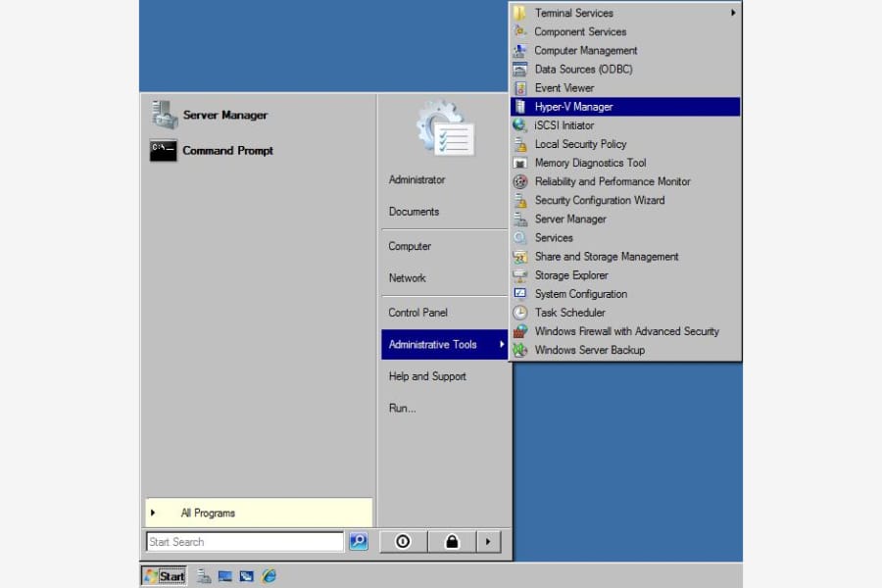The image size is (882, 588).
Task: Lock the computer using the padlock button
Action: coord(452,542)
